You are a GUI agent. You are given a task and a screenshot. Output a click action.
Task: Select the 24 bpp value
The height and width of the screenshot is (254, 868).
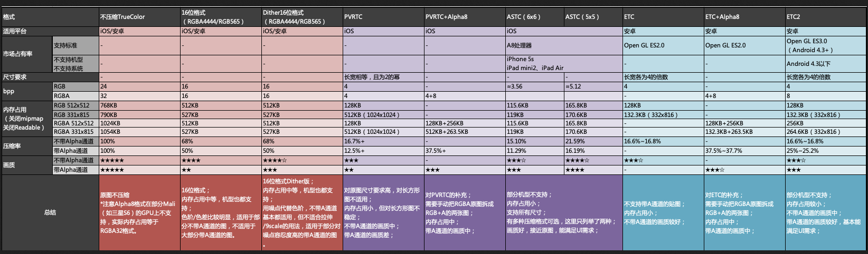point(139,86)
